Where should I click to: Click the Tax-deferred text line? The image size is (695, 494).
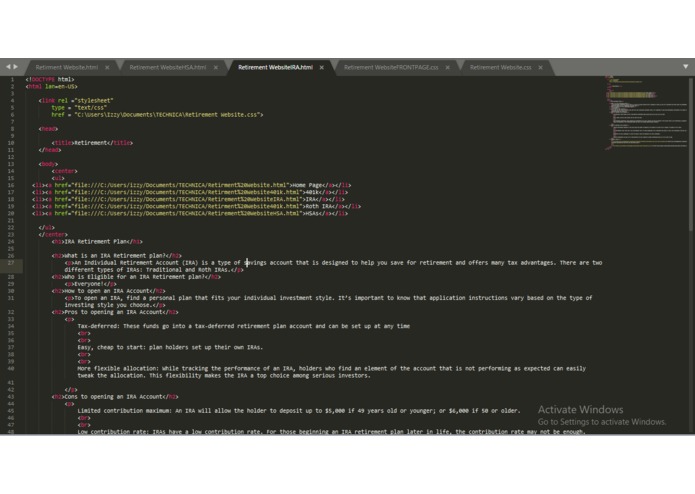[244, 326]
